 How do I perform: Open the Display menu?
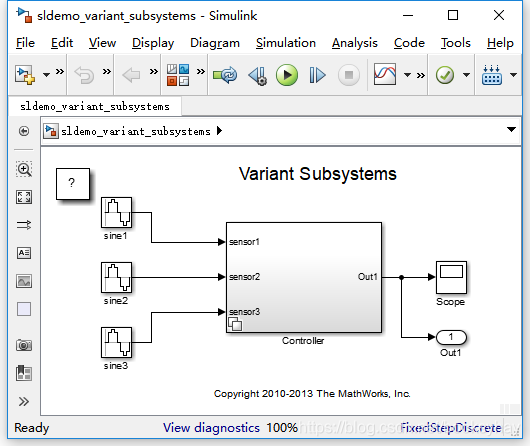click(x=153, y=43)
